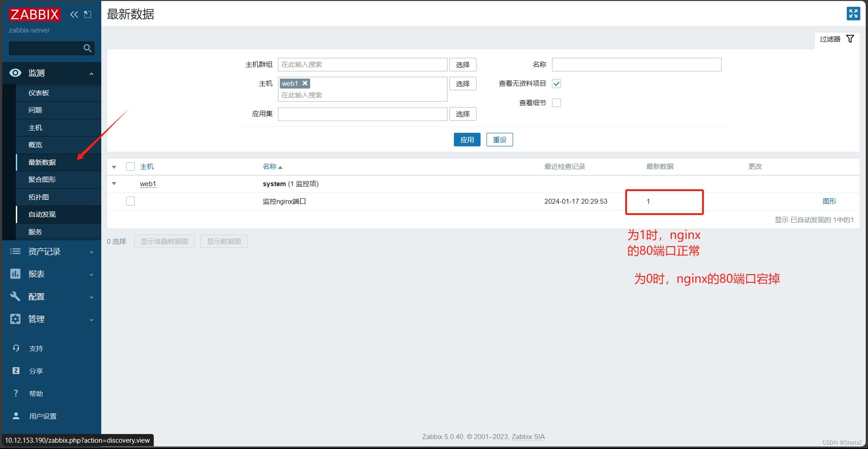Click 选择 button for 应用集

[462, 114]
